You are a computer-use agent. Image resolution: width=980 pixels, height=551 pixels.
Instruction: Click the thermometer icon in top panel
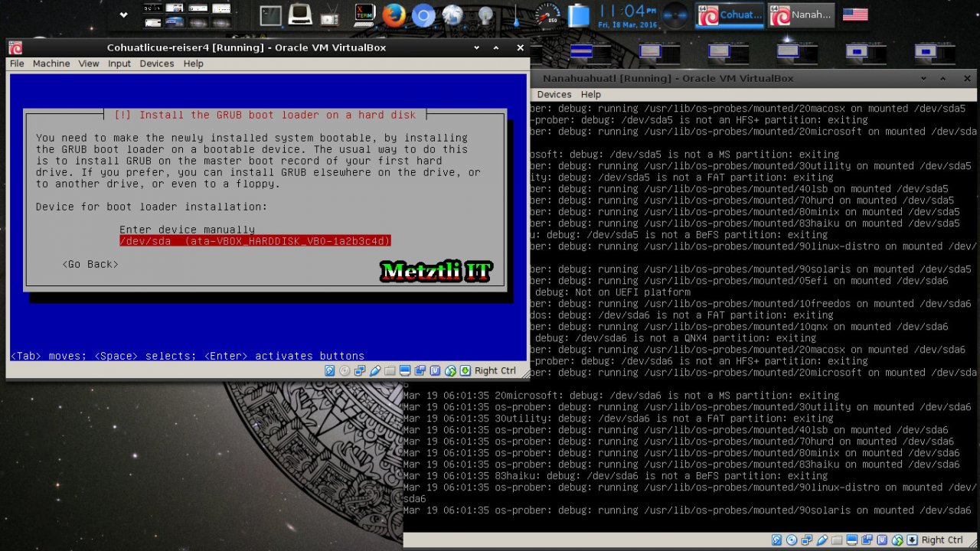point(517,15)
